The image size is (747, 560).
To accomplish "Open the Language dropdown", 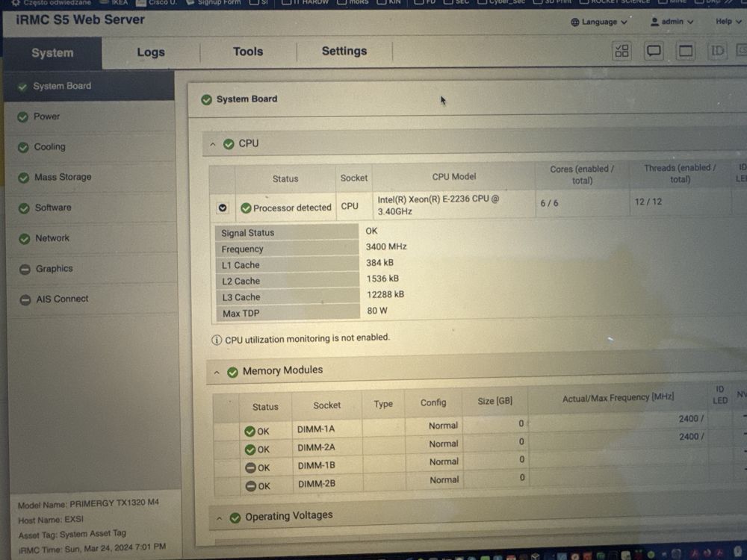I will pos(599,22).
